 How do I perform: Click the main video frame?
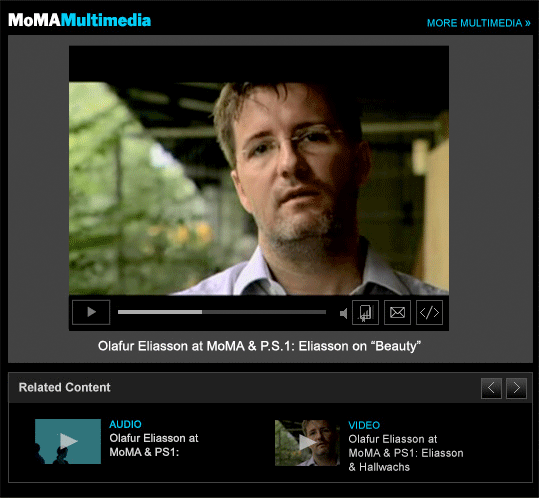pyautogui.click(x=259, y=188)
